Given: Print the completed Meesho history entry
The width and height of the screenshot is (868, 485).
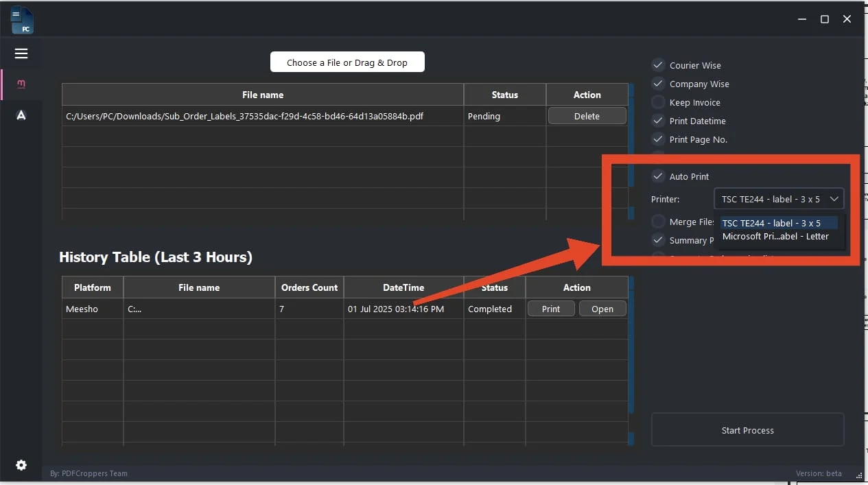Looking at the screenshot, I should coord(550,309).
